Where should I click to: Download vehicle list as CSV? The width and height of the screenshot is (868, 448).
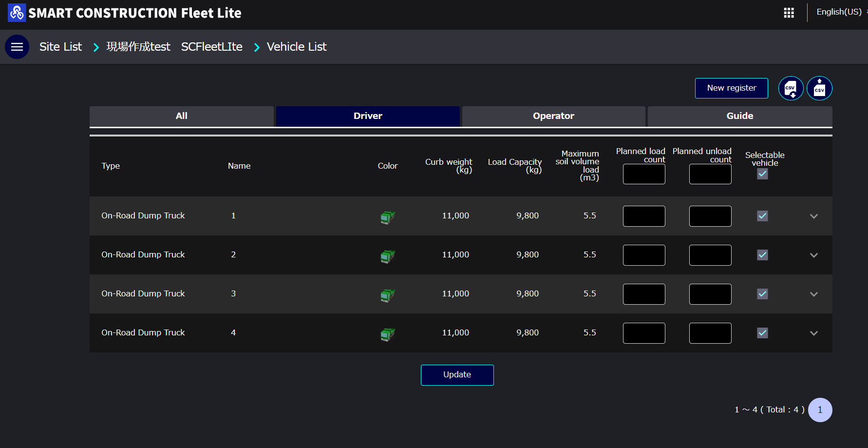pos(791,88)
